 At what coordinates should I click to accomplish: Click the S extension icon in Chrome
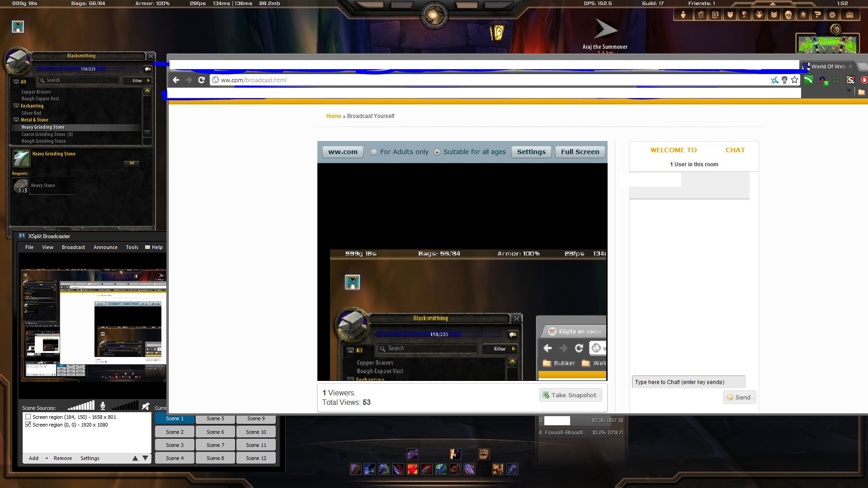coord(850,80)
